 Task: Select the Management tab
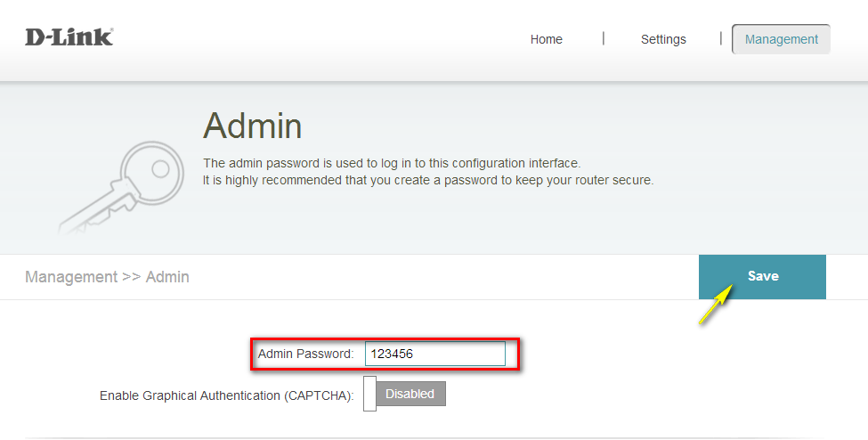click(781, 39)
